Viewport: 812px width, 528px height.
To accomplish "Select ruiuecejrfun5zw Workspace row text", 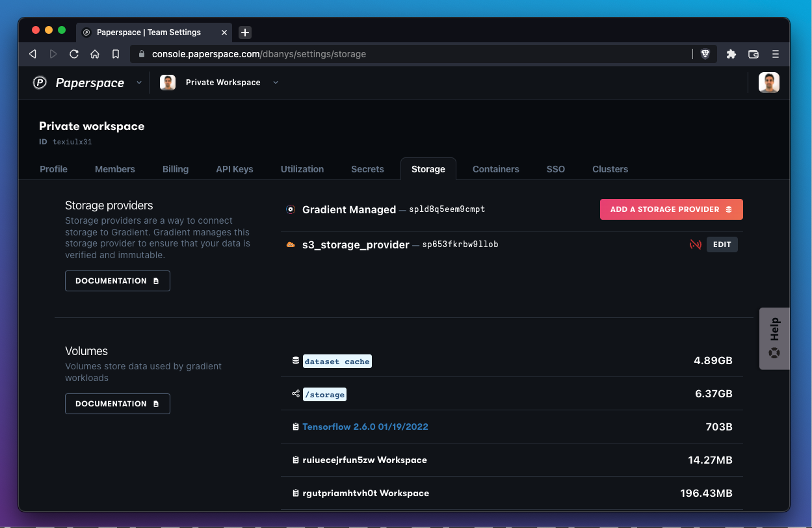I will (365, 460).
